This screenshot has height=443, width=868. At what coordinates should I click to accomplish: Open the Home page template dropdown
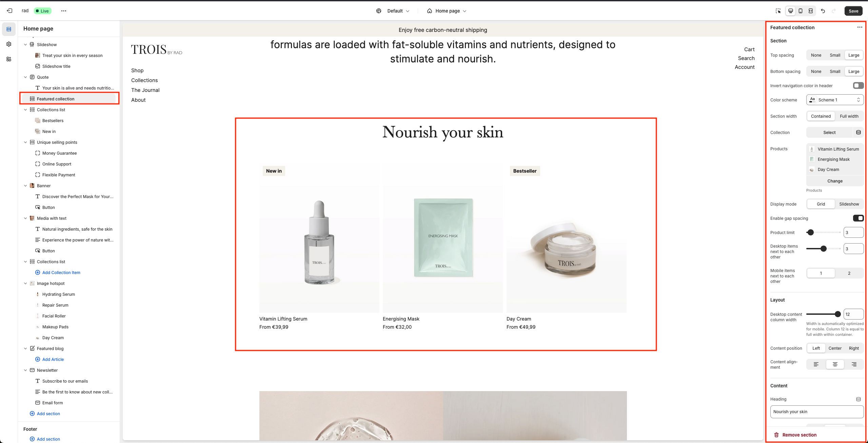(447, 11)
